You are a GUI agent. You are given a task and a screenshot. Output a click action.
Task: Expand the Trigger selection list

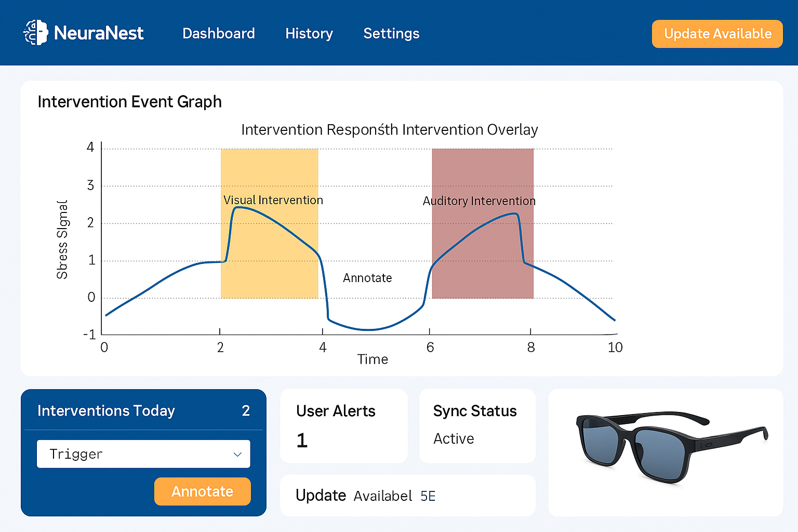[x=143, y=454]
